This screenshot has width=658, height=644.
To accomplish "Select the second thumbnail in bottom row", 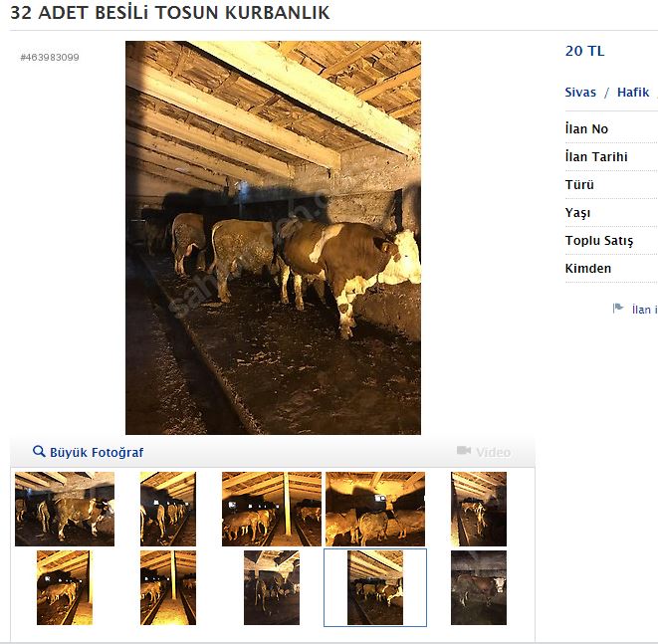I will pyautogui.click(x=168, y=588).
